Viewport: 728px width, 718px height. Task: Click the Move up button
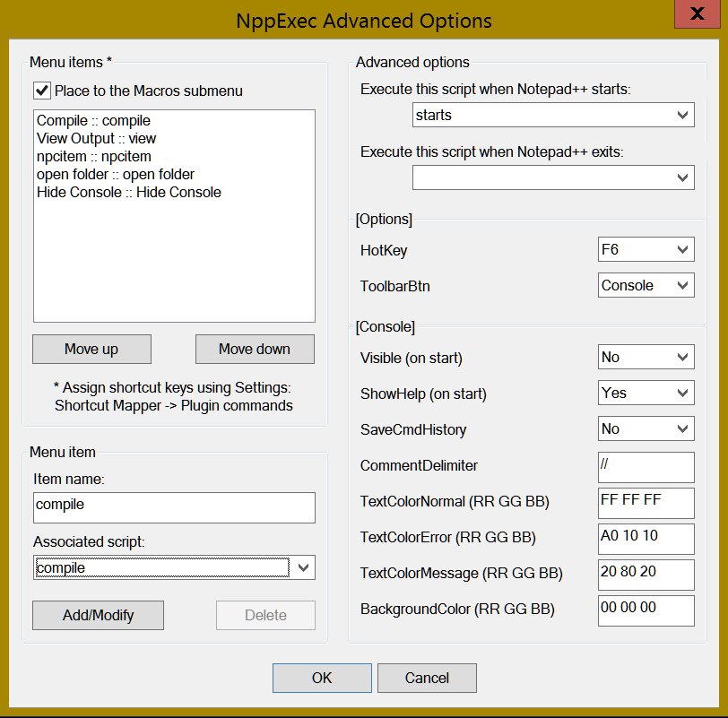92,349
